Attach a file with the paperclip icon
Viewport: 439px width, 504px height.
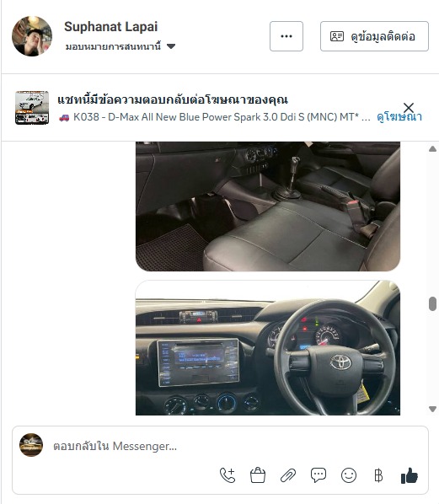click(x=288, y=475)
